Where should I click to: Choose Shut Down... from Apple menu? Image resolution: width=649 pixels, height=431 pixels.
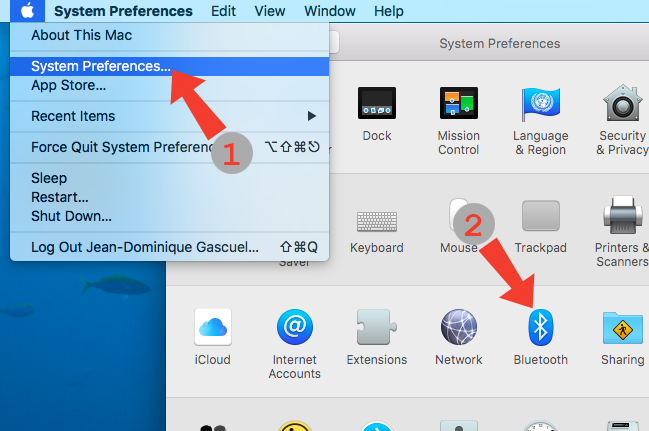170,216
